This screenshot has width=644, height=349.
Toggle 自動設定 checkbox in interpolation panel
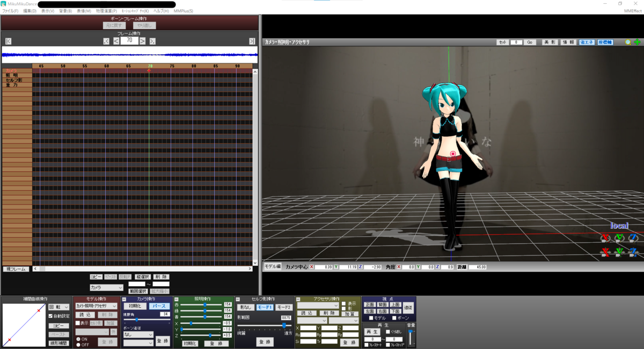(50, 316)
